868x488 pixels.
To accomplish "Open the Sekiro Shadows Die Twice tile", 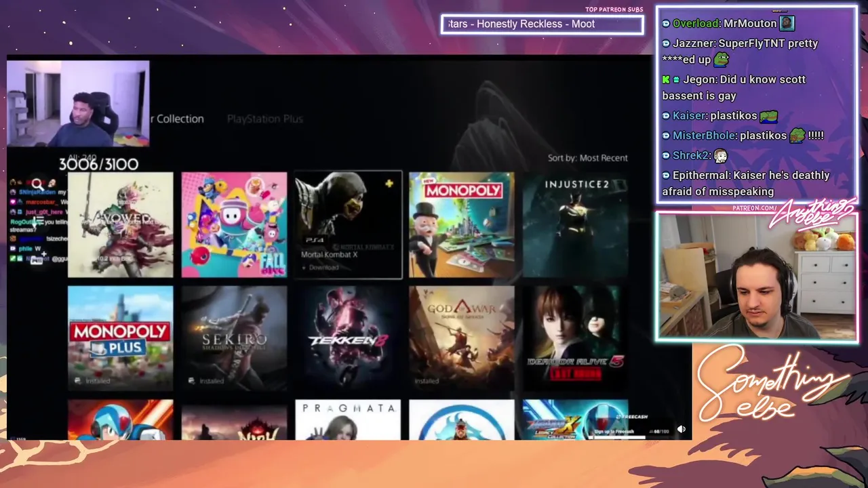I will (x=234, y=338).
